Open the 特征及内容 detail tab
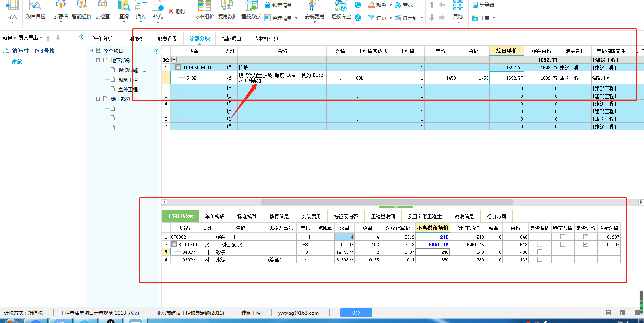644x323 pixels. [x=346, y=216]
